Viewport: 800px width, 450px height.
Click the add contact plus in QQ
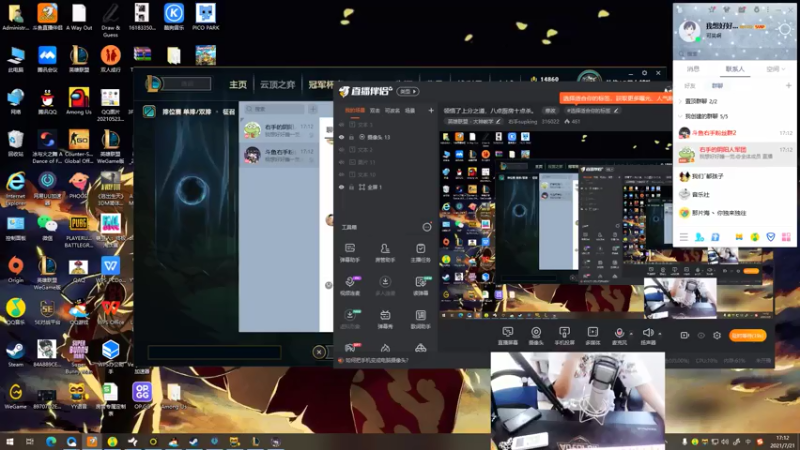click(x=788, y=85)
